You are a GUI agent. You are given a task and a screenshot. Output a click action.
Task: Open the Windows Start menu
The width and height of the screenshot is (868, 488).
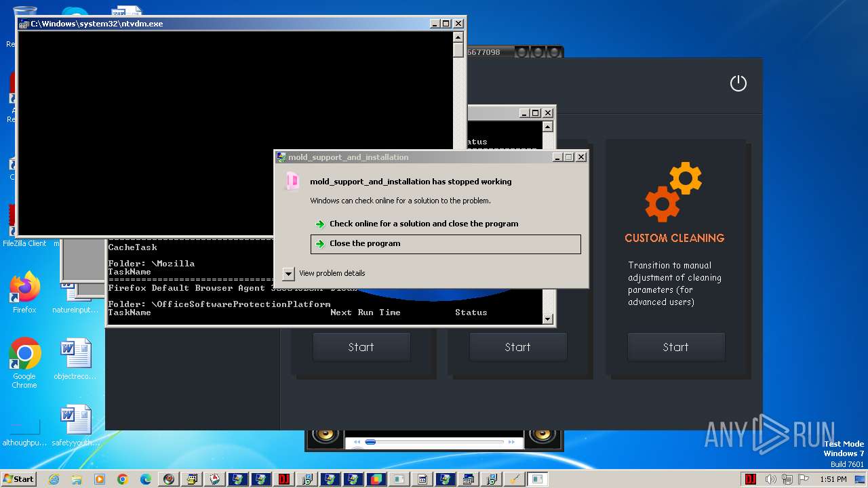click(x=18, y=479)
